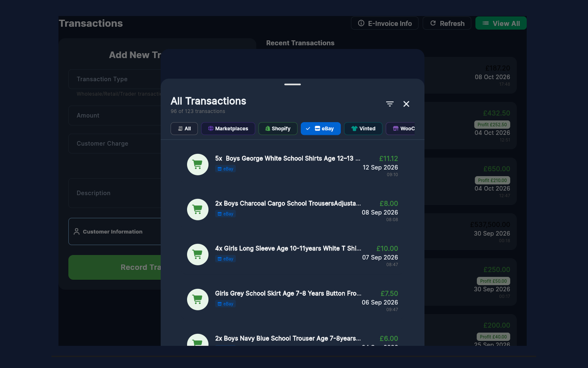Click the £10.00 amount

387,248
